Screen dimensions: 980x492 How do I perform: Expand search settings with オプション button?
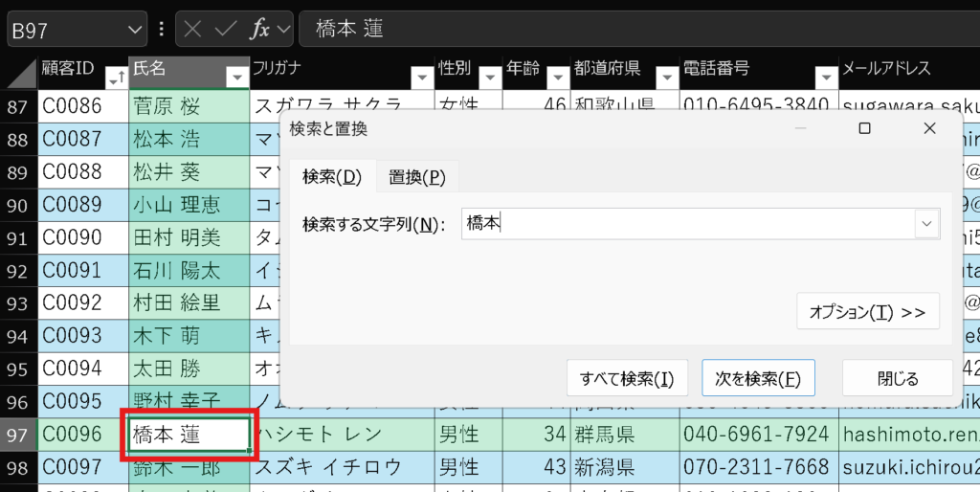coord(867,312)
